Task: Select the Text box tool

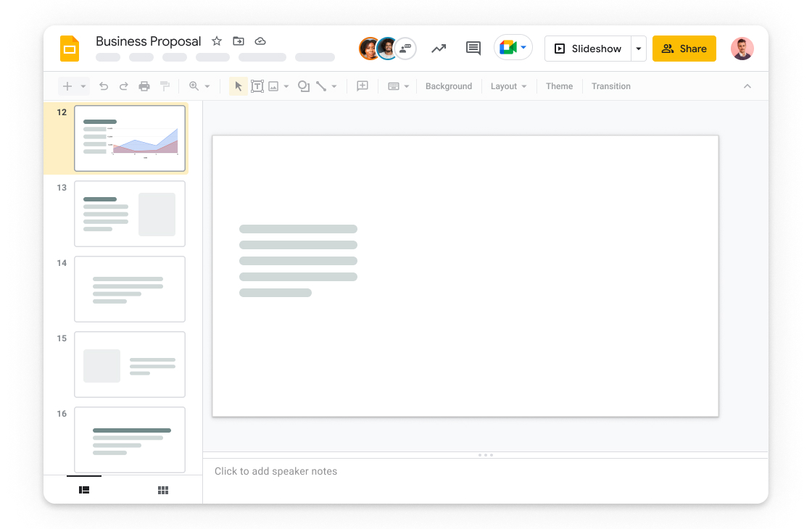Action: tap(257, 86)
